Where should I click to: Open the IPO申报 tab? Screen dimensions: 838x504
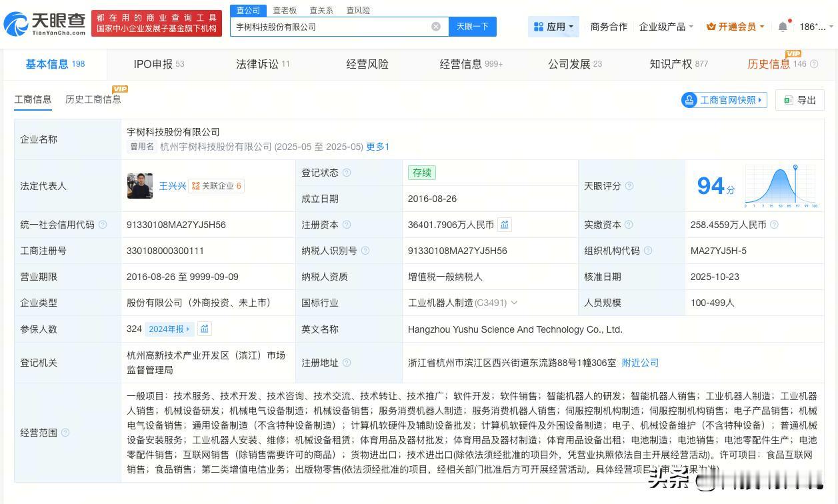coord(159,64)
